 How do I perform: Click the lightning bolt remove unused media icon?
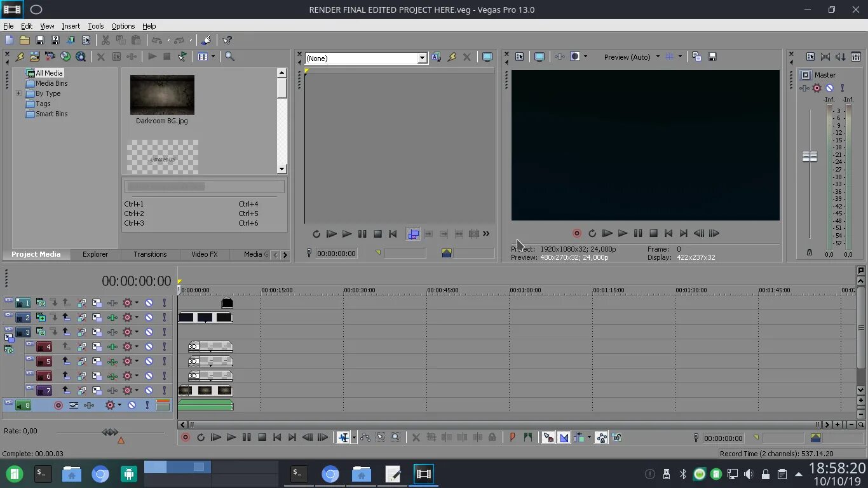coord(20,57)
